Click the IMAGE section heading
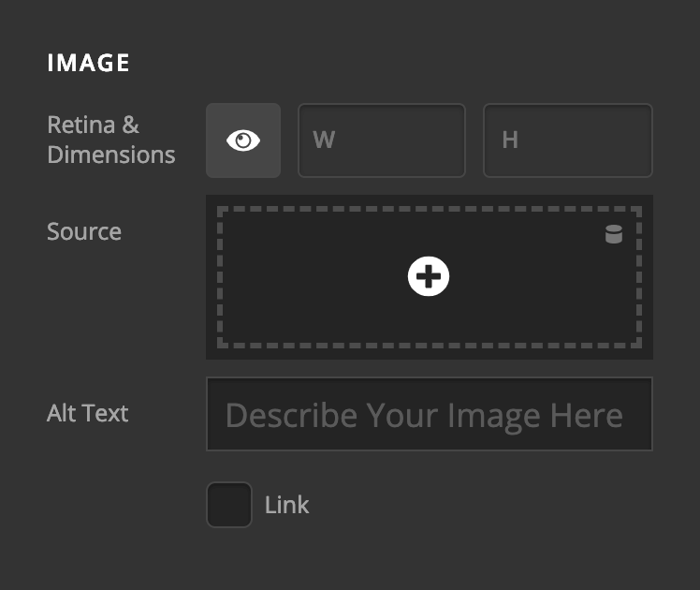 [88, 64]
